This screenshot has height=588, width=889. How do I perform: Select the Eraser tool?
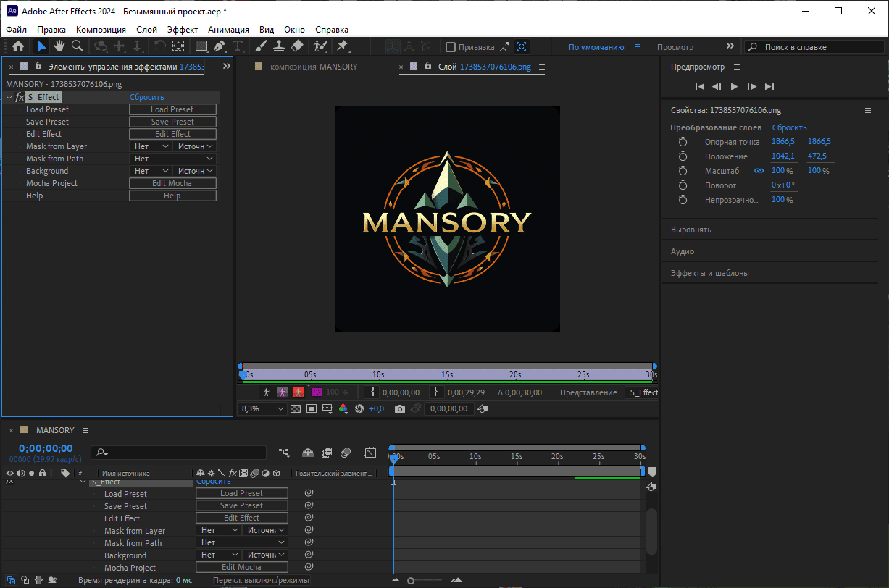click(x=297, y=46)
